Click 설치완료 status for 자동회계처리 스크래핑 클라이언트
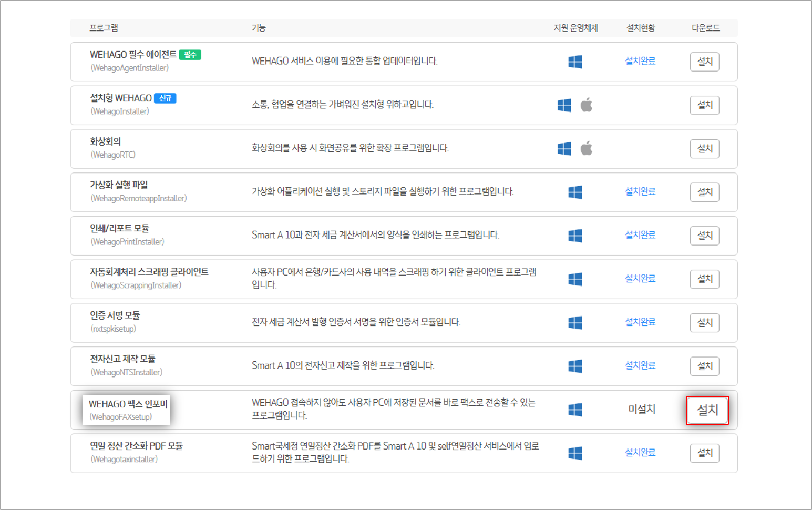The width and height of the screenshot is (812, 510). [x=640, y=279]
